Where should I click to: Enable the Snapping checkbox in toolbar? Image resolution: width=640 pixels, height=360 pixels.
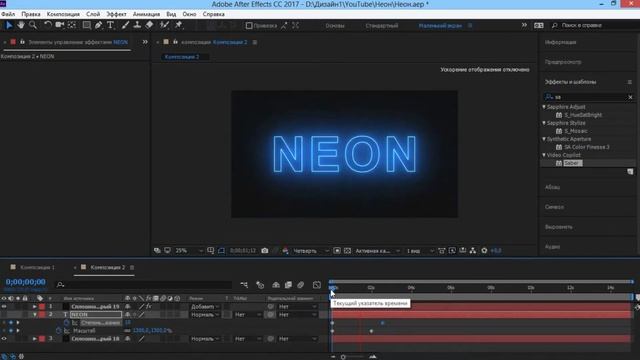point(249,26)
